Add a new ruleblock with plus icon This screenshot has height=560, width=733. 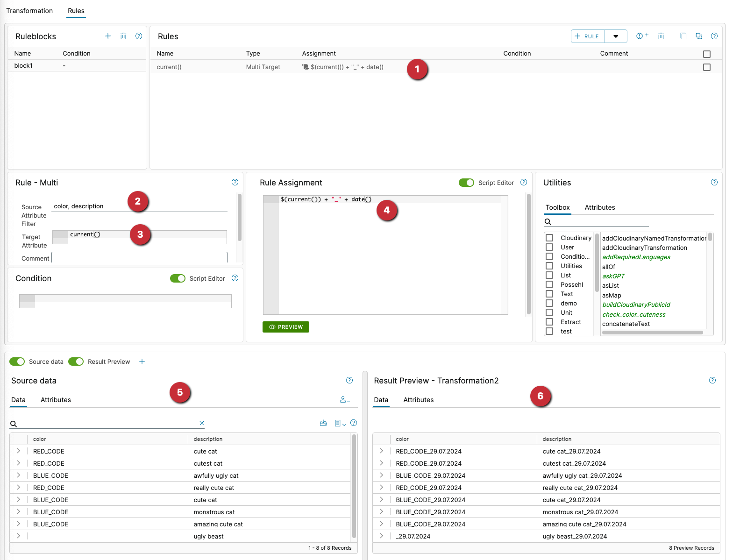coord(108,36)
